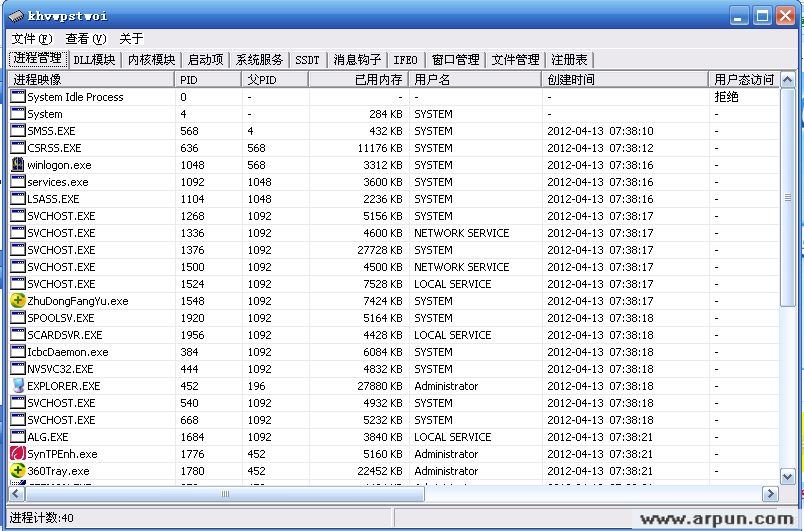Click the 360Tray.exe icon
Screen dimensions: 804x531
(x=18, y=471)
